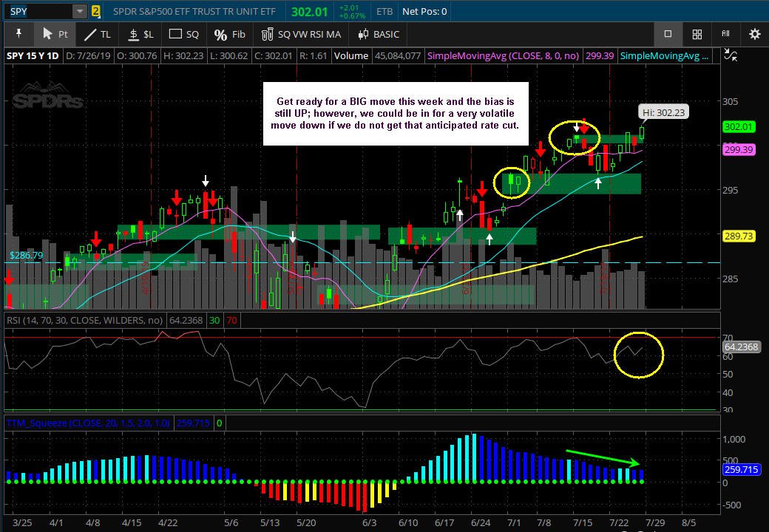The width and height of the screenshot is (769, 532).
Task: Open the SPY symbol dropdown arrow
Action: (79, 11)
